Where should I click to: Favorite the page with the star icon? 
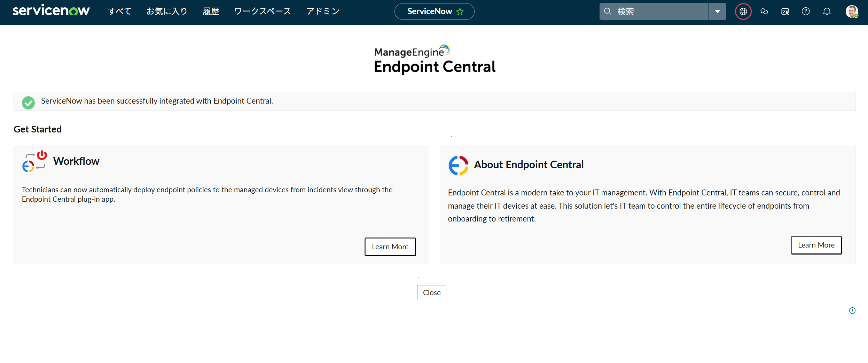coord(460,12)
